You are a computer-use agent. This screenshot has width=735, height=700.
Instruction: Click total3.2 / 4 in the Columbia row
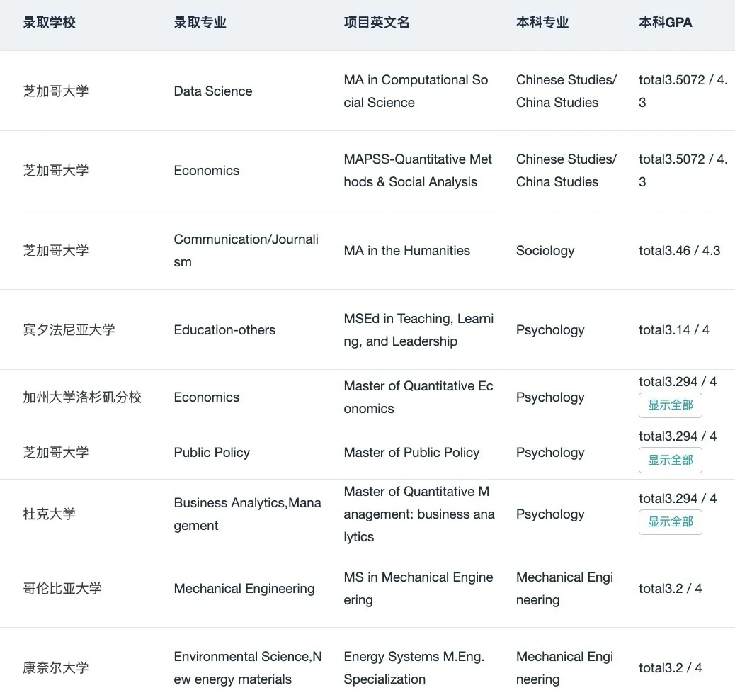670,588
